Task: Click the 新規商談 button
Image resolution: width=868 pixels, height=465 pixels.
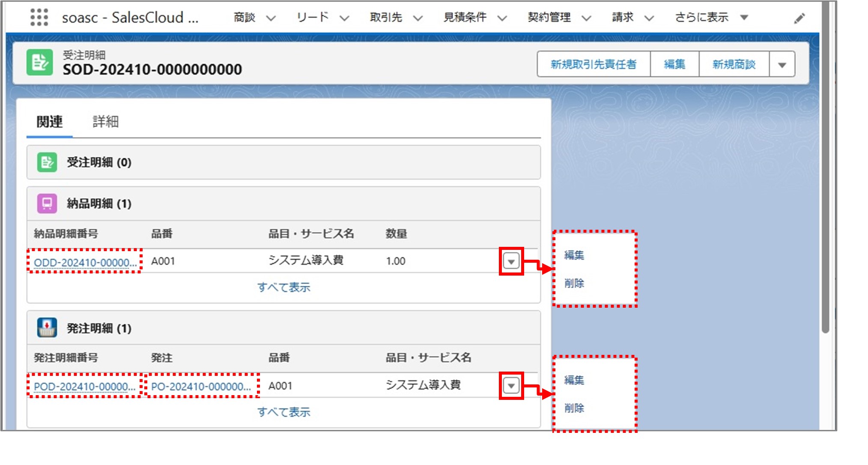Action: 734,64
